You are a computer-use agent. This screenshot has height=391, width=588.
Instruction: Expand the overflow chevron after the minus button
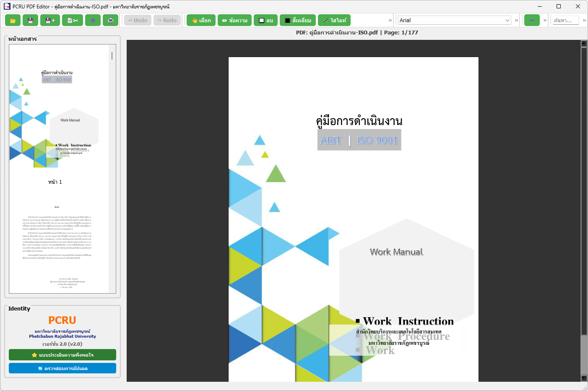pos(545,21)
